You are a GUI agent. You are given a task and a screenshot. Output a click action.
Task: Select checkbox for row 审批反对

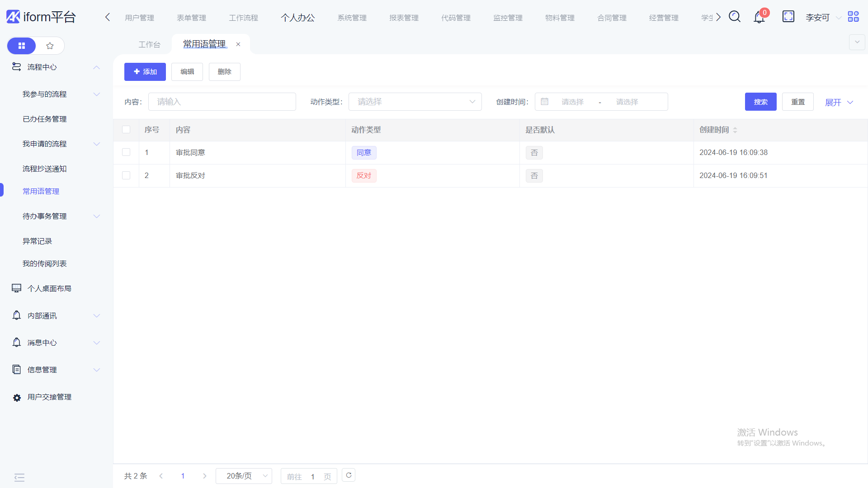coord(126,175)
